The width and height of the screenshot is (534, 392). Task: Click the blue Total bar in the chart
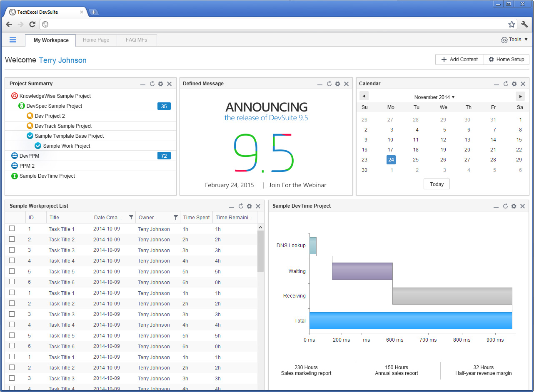pos(411,321)
